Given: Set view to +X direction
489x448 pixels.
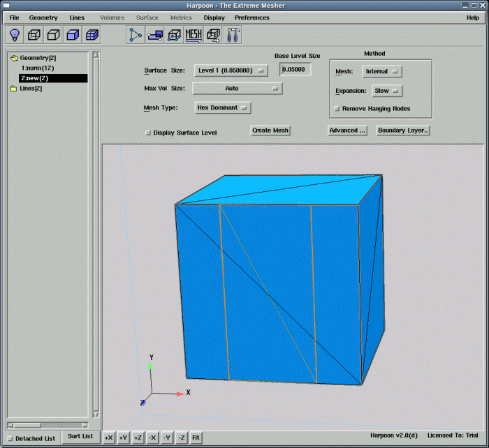Looking at the screenshot, I should (108, 438).
